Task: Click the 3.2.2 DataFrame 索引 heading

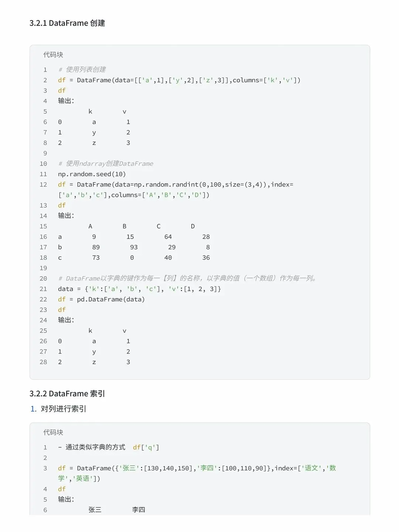Action: point(67,393)
